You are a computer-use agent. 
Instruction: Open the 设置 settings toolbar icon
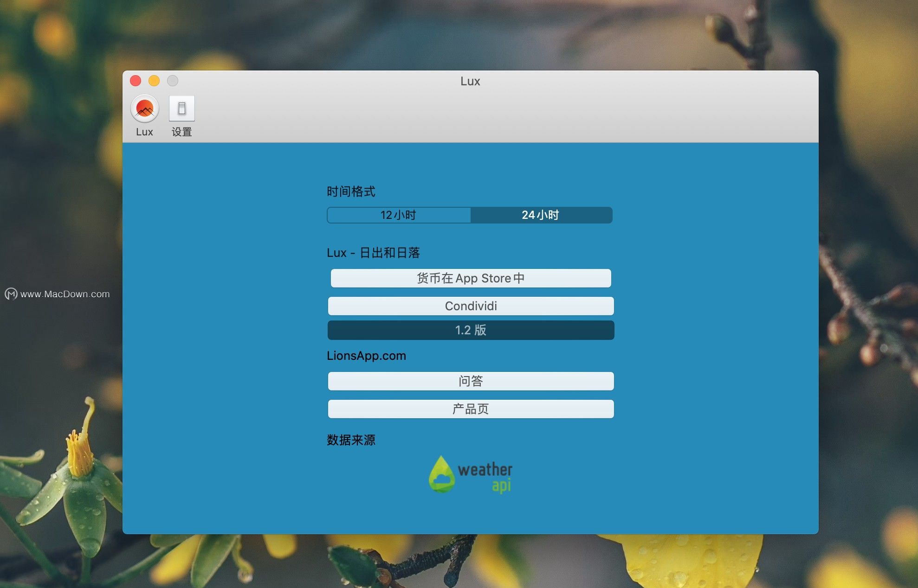coord(181,109)
